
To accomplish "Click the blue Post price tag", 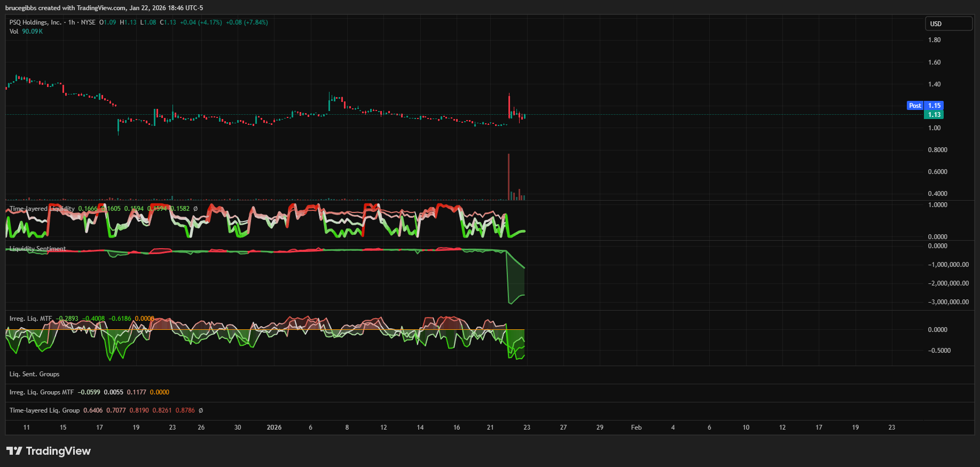I will (x=915, y=106).
